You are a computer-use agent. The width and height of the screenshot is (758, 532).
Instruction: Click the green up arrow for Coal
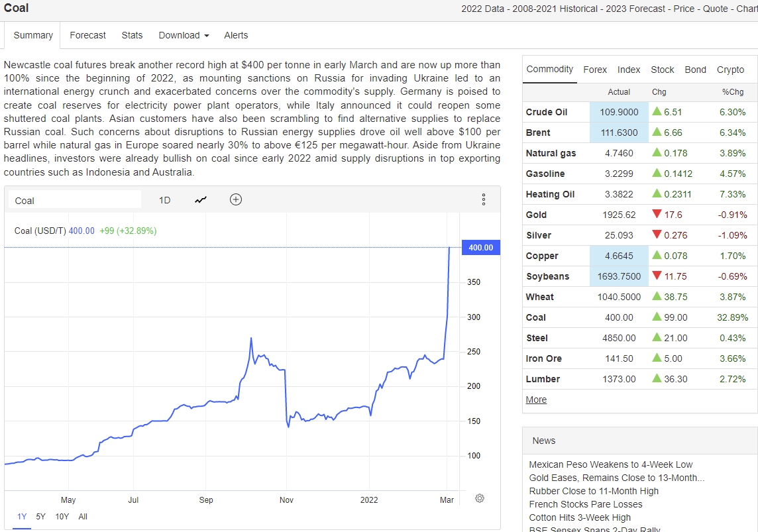(657, 317)
